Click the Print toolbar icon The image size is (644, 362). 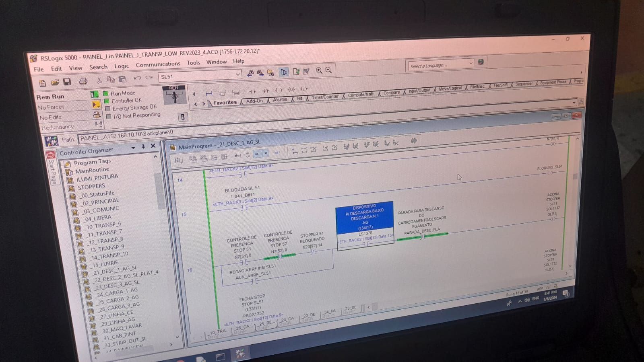(83, 81)
